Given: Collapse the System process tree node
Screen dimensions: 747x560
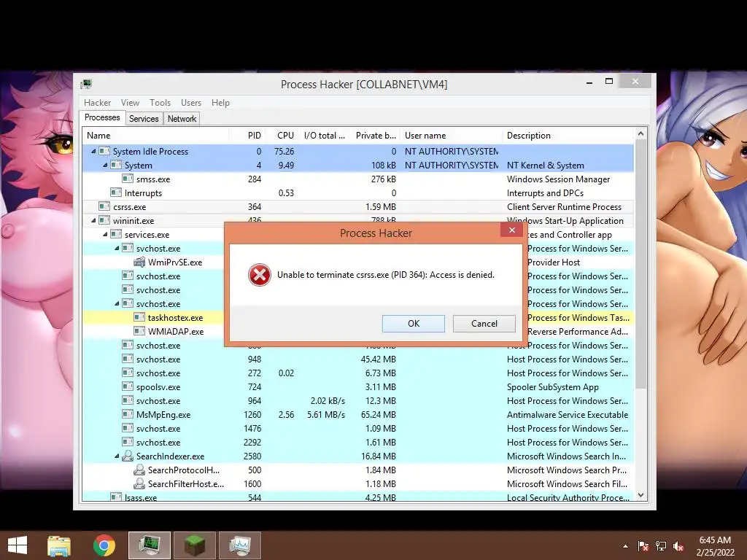Looking at the screenshot, I should coord(105,166).
